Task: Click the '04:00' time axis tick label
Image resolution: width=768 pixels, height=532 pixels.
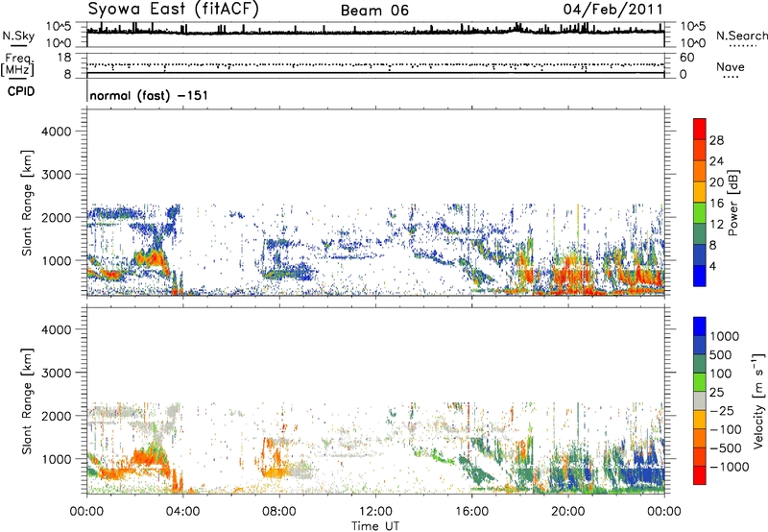Action: pyautogui.click(x=182, y=512)
